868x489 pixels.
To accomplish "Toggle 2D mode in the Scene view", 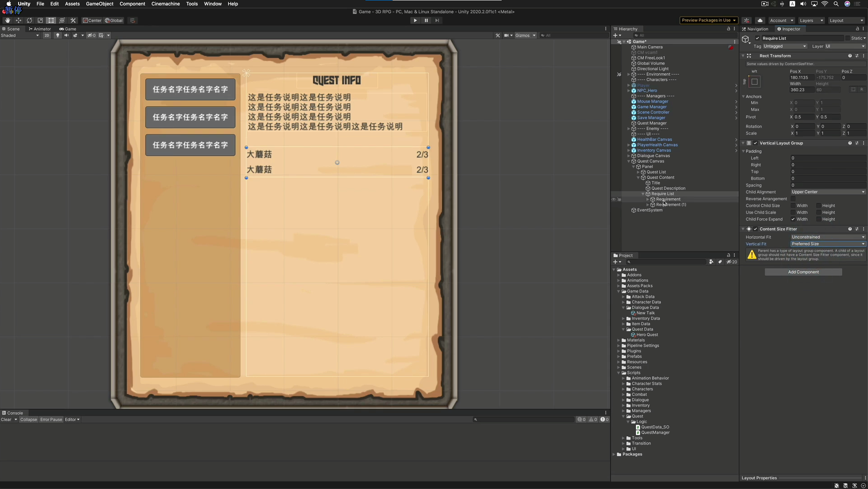I will tap(47, 35).
